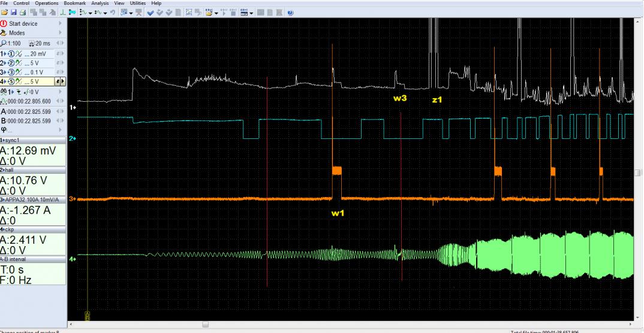Click the cyan channel marker toolbar icon

click(x=72, y=13)
